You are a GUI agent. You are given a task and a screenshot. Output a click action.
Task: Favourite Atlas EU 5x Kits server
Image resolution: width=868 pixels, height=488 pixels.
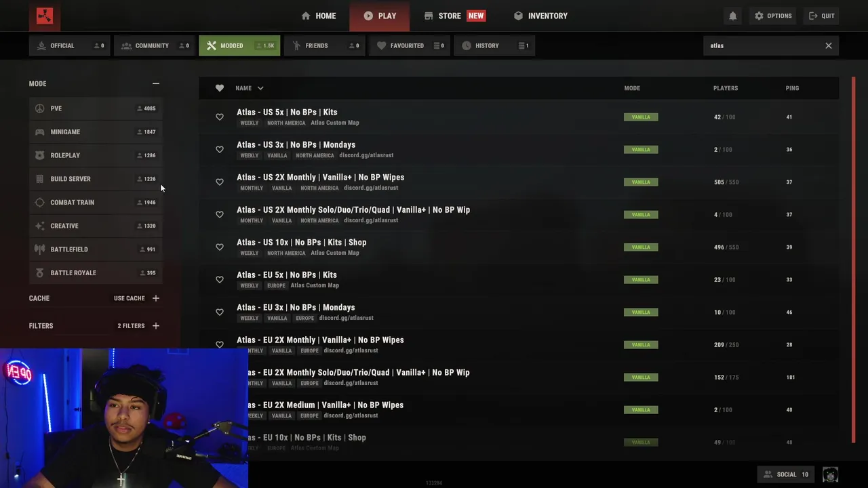pos(220,280)
